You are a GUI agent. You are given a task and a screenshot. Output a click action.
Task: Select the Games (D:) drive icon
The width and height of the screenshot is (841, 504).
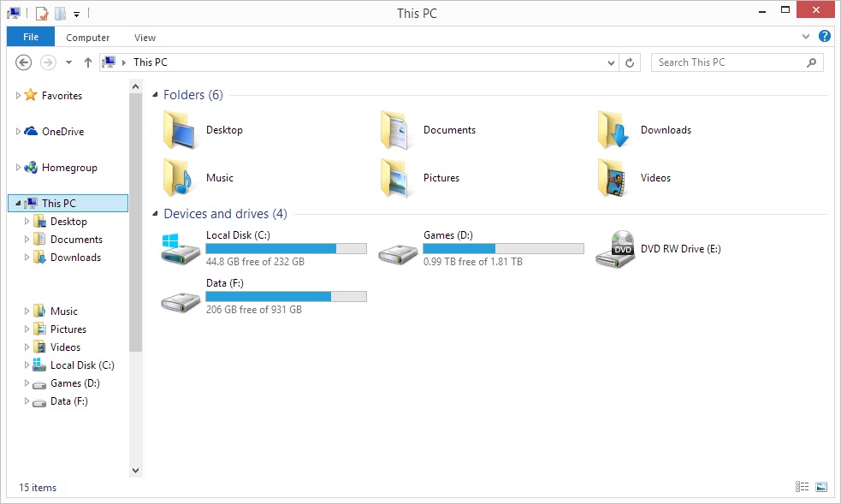click(398, 254)
